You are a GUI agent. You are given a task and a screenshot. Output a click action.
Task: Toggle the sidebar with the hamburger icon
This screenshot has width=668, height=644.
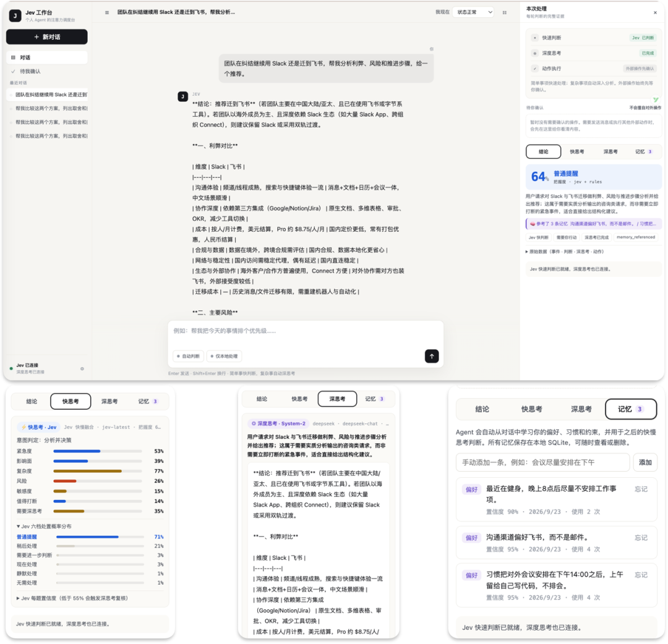pyautogui.click(x=107, y=12)
